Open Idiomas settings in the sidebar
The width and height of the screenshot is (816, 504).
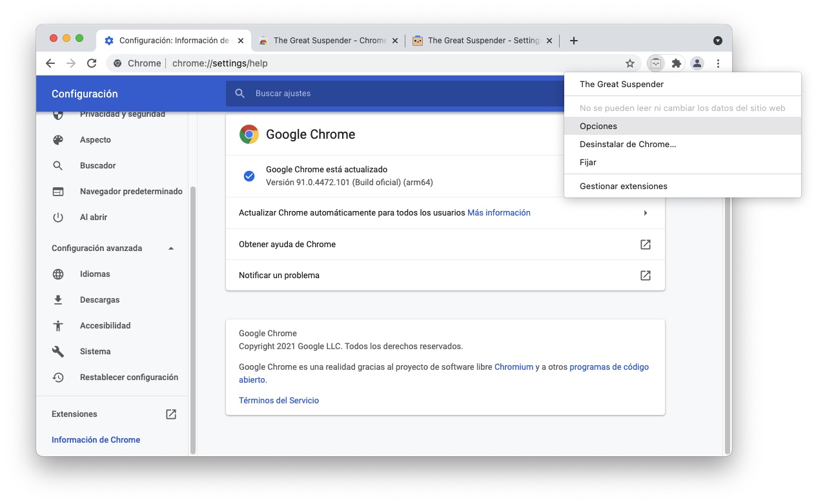pyautogui.click(x=95, y=274)
